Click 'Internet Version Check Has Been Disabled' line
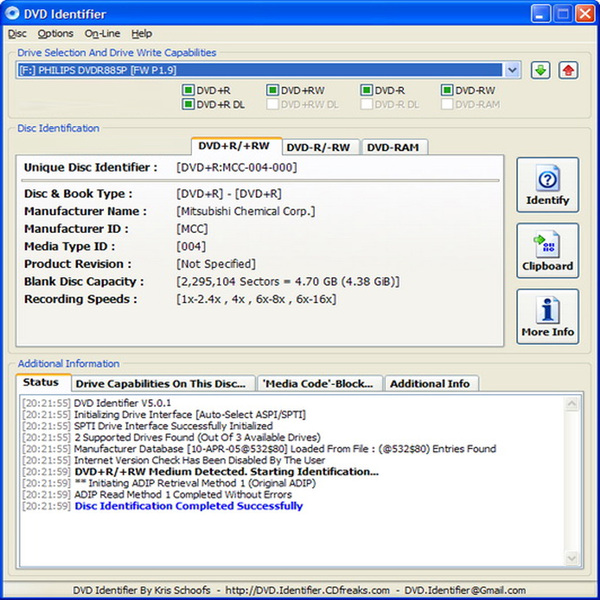 click(199, 460)
